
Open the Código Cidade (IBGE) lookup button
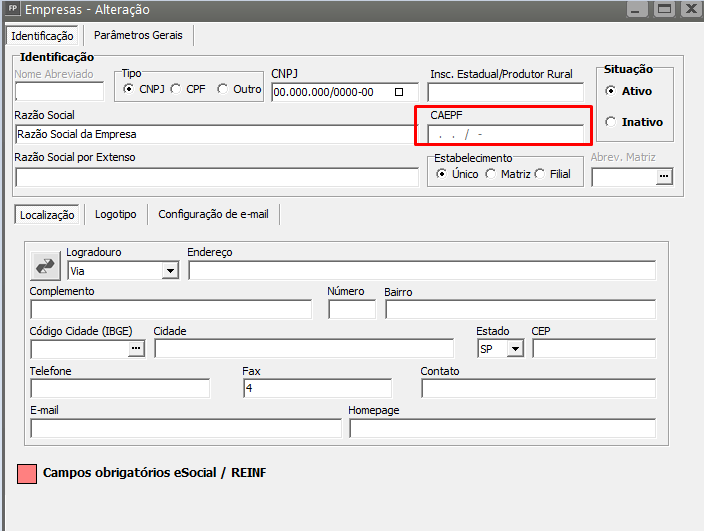137,348
